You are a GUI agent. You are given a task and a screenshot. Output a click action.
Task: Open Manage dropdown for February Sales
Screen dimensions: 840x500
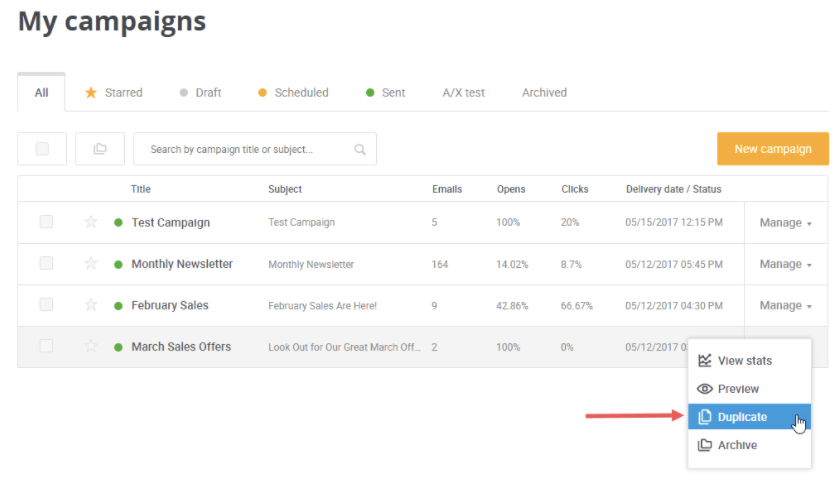tap(786, 305)
